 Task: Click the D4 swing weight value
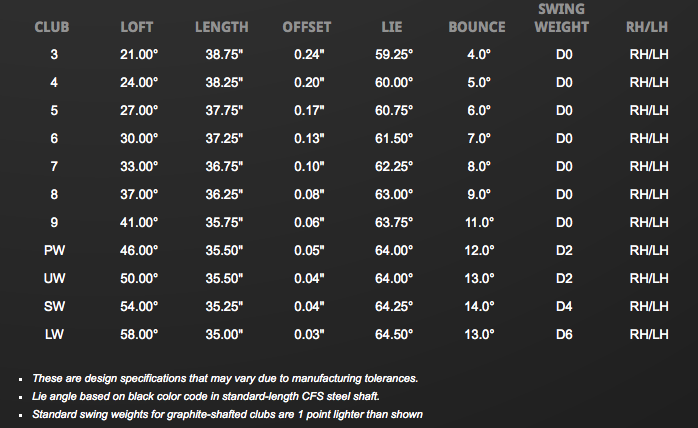pyautogui.click(x=564, y=306)
